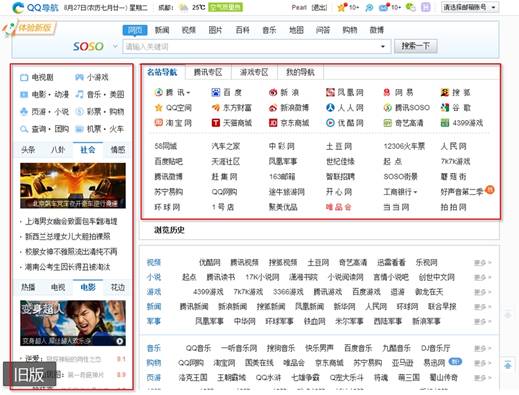Screen dimensions: 519x395
Task: Click the green air quality badge
Action: click(x=225, y=7)
